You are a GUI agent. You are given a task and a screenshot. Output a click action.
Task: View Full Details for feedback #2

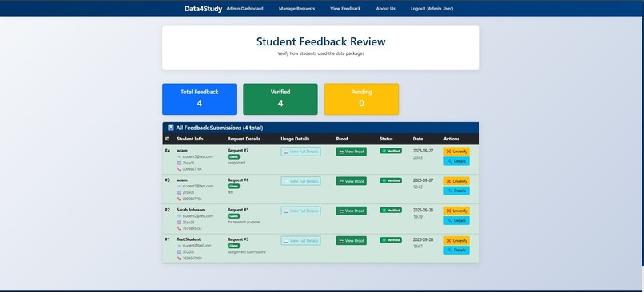(x=301, y=211)
